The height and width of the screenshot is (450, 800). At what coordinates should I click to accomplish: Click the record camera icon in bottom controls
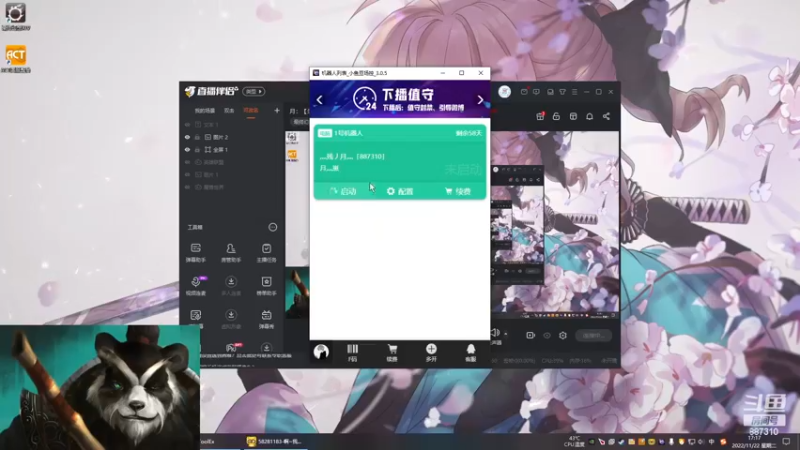tap(531, 335)
